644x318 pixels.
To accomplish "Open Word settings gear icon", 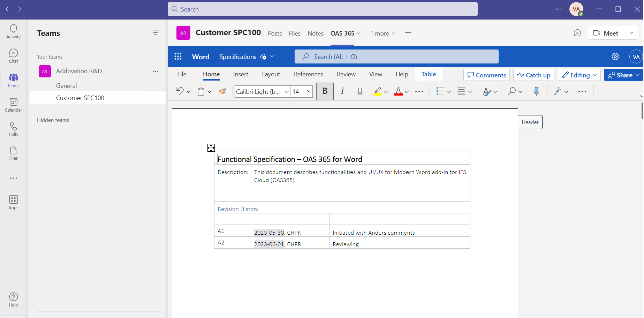I will [615, 56].
